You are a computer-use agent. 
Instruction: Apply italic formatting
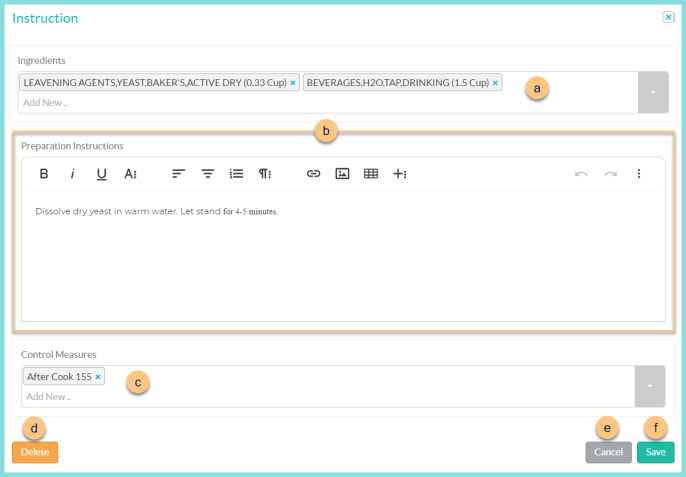coord(73,174)
